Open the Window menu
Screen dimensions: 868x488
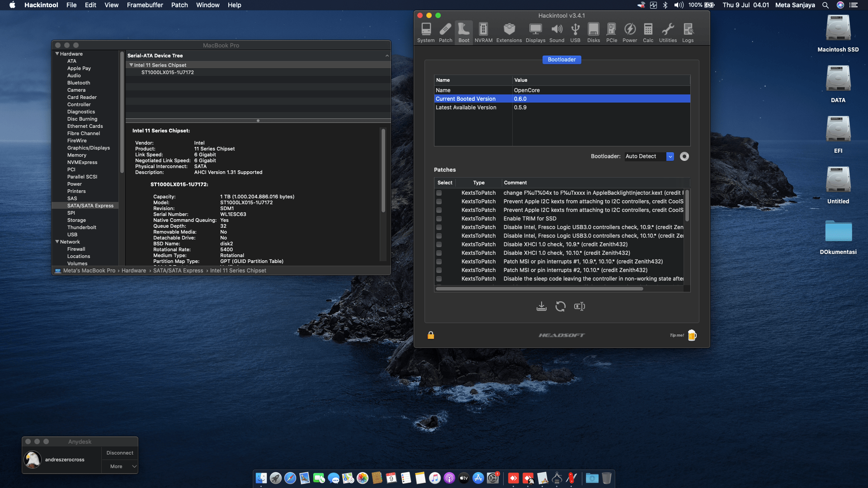pos(208,5)
